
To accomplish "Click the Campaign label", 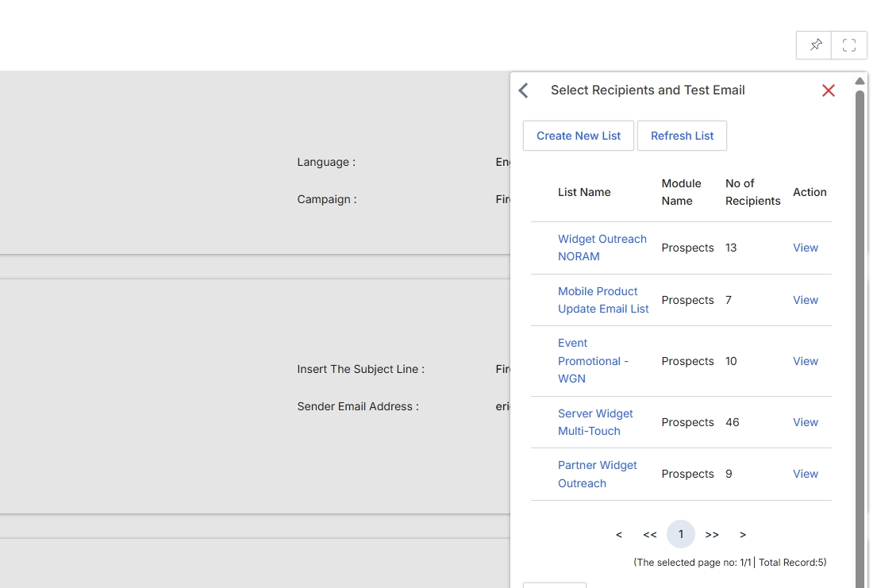I will pos(327,199).
